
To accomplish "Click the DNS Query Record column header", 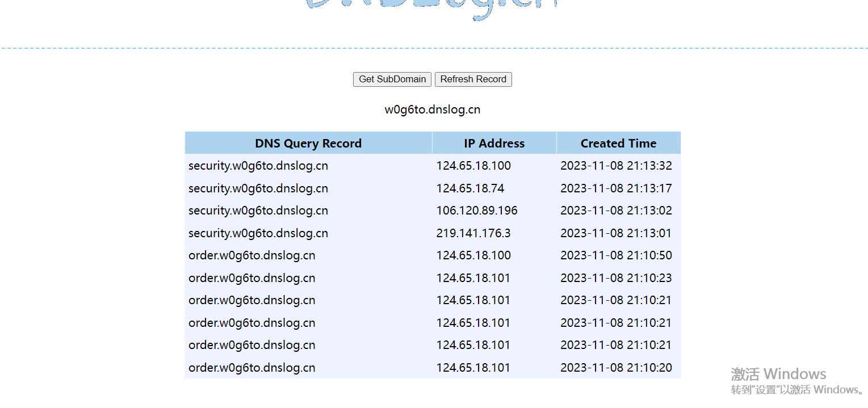I will [308, 143].
